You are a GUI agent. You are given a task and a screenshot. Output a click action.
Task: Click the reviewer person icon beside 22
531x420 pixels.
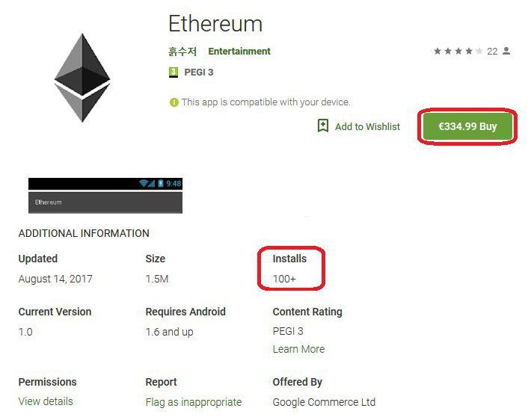tap(506, 51)
